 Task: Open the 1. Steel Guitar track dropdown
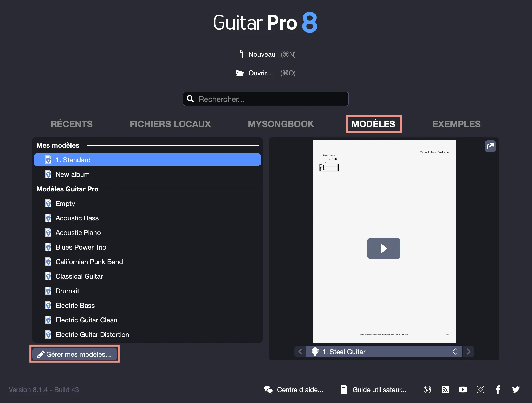[x=384, y=352]
